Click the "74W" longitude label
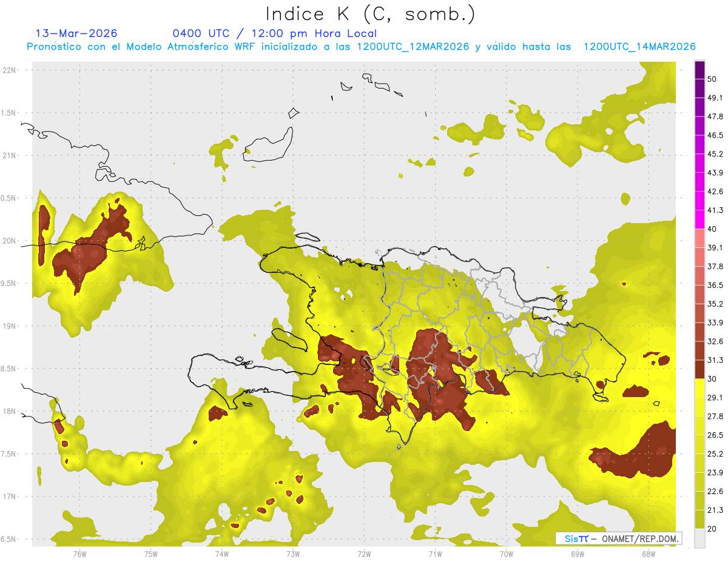The image size is (728, 562). coord(222,554)
